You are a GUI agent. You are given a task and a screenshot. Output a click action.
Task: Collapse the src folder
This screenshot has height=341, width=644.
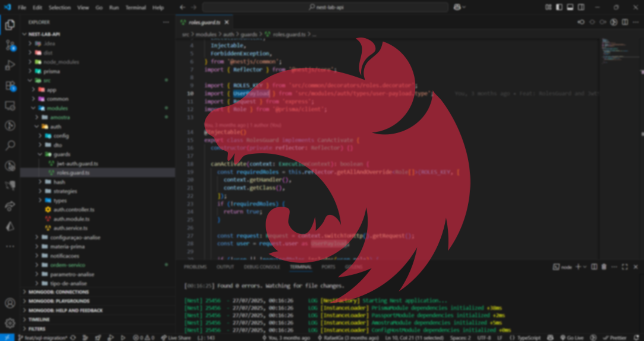click(47, 81)
